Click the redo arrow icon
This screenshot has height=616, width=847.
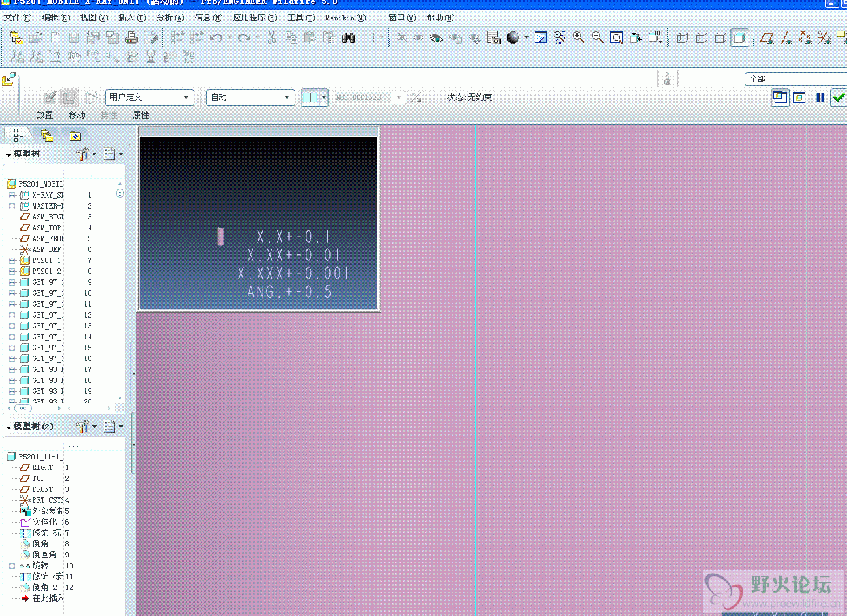243,38
